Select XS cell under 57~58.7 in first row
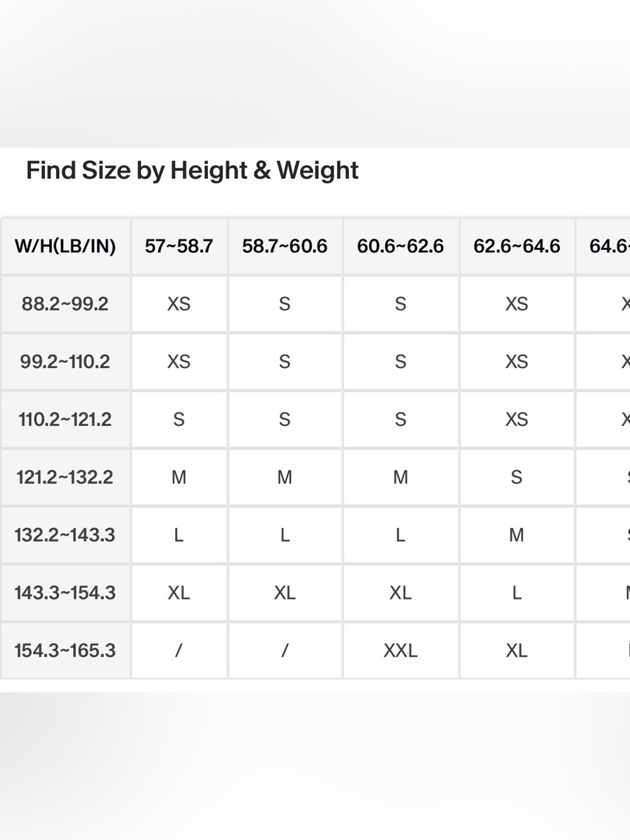The height and width of the screenshot is (840, 630). coord(179,304)
